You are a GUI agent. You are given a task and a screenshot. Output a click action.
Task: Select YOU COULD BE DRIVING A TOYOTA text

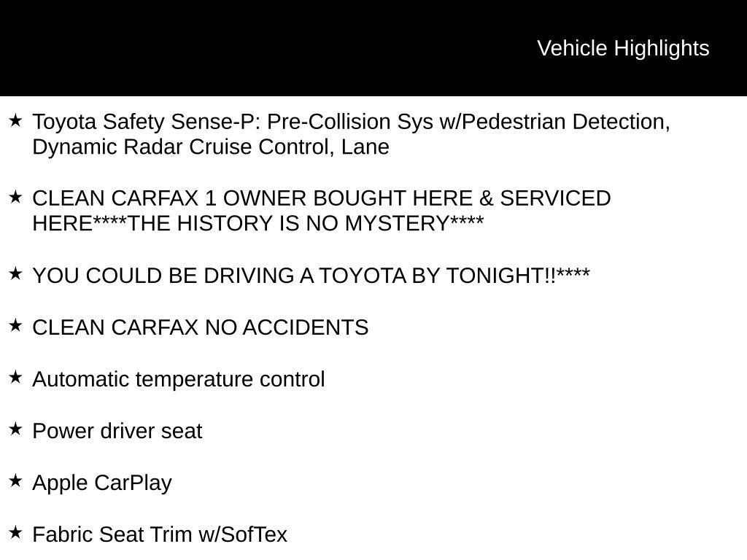(x=311, y=276)
